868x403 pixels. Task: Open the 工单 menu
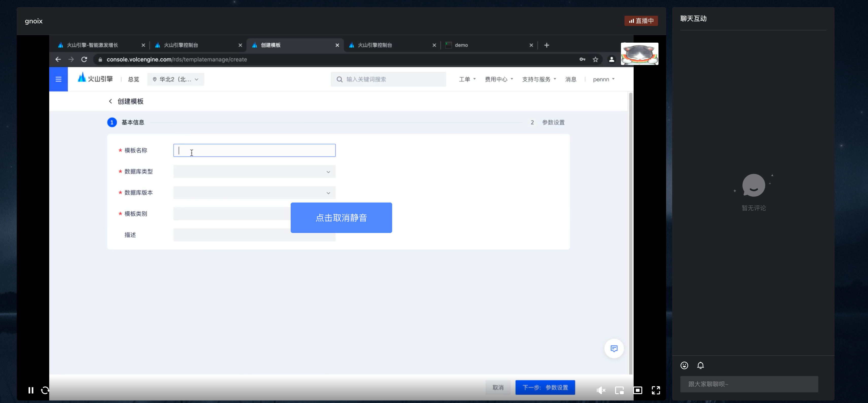pos(467,79)
